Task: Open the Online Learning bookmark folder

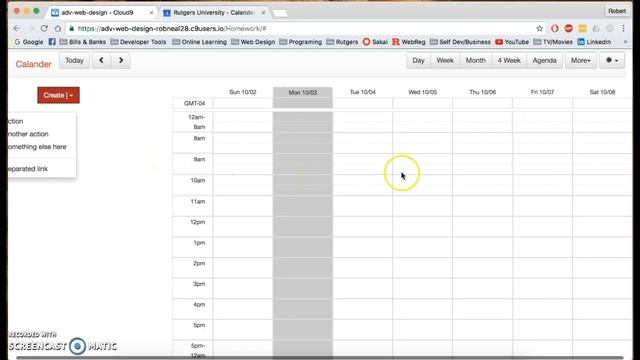Action: (x=199, y=42)
